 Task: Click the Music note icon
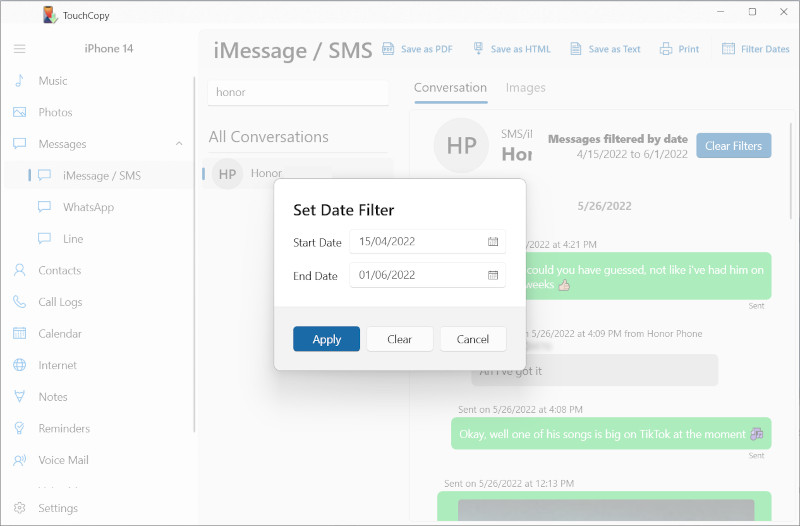[19, 81]
